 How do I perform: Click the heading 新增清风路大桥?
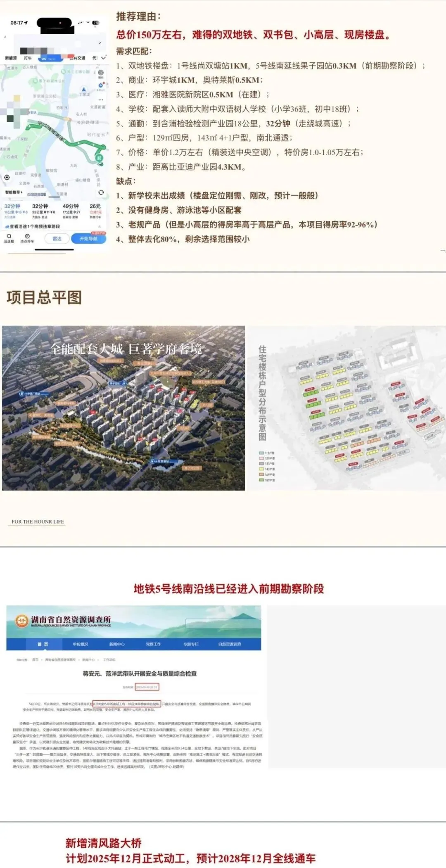[104, 843]
